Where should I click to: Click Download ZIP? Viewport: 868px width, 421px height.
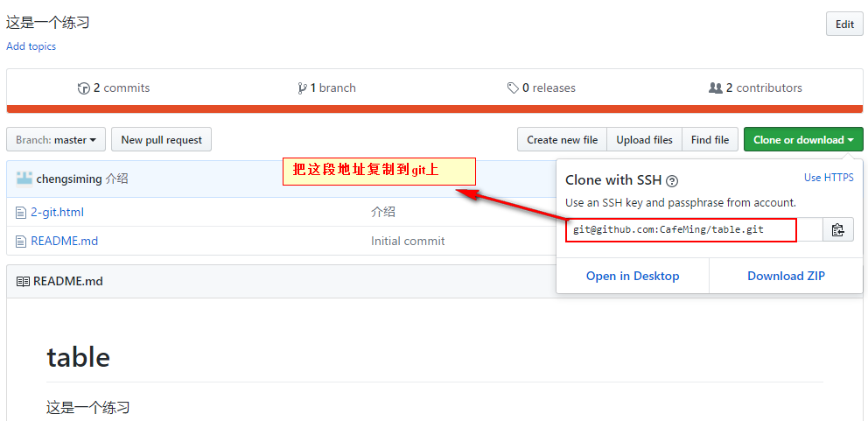786,276
